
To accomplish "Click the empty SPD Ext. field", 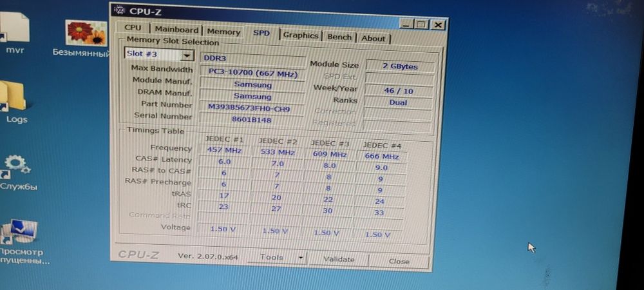I will 400,79.
